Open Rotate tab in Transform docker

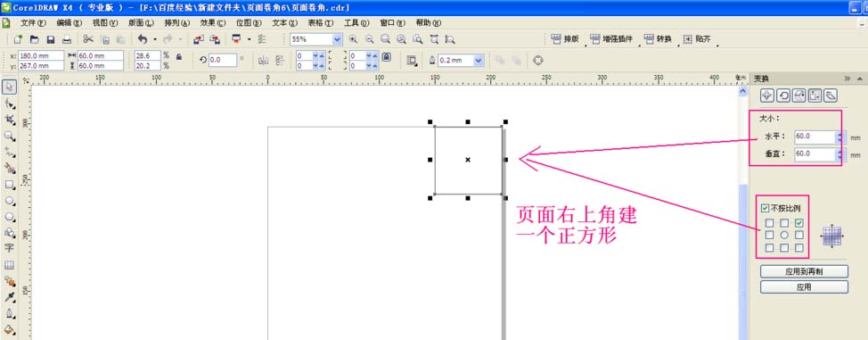coord(783,95)
